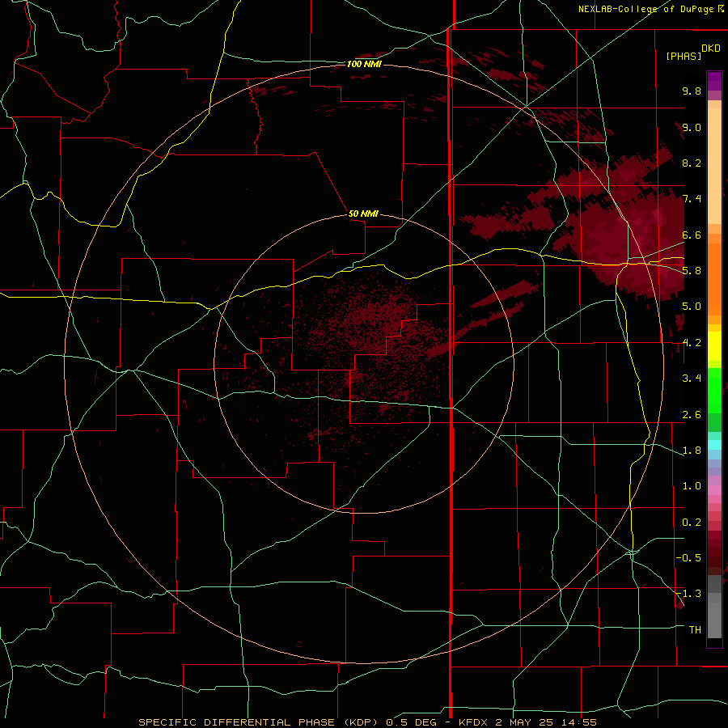Image resolution: width=728 pixels, height=728 pixels.
Task: Click the TH threshold label on the scale
Action: pyautogui.click(x=695, y=630)
